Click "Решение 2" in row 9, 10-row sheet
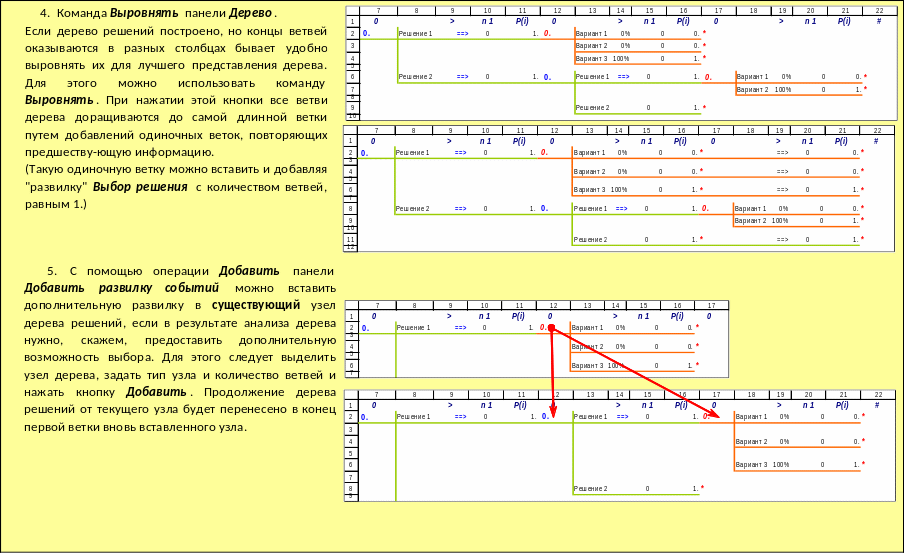Viewport: 904px width, 553px height. 592,108
